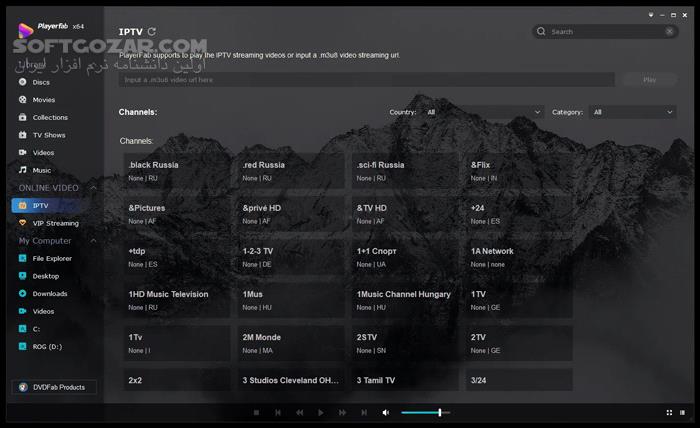Screen dimensions: 700x428
Task: Select the 2M Monde channel
Action: tap(291, 343)
